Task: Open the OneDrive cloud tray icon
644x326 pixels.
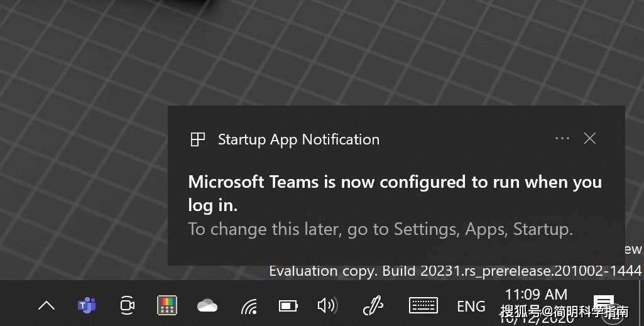Action: pyautogui.click(x=207, y=306)
